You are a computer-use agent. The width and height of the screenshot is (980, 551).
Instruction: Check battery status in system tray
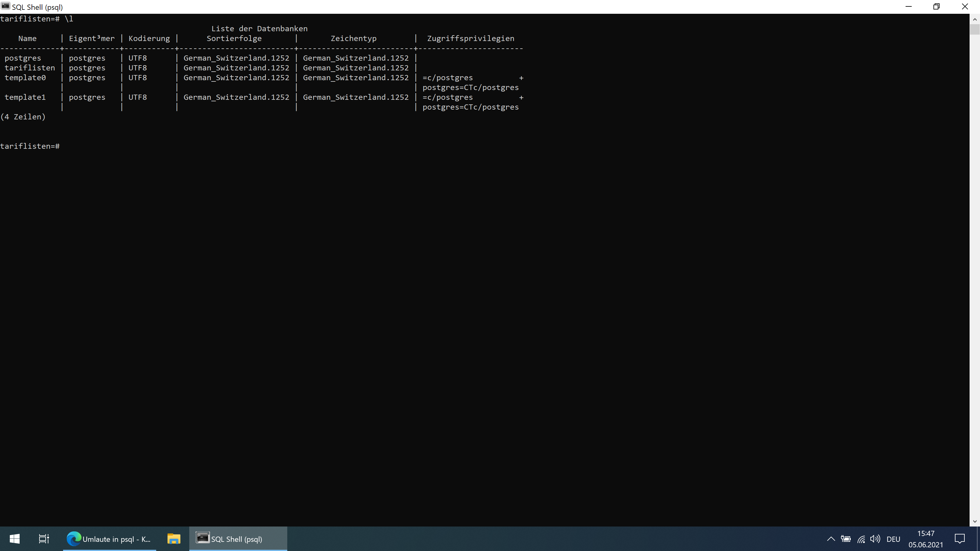[846, 539]
